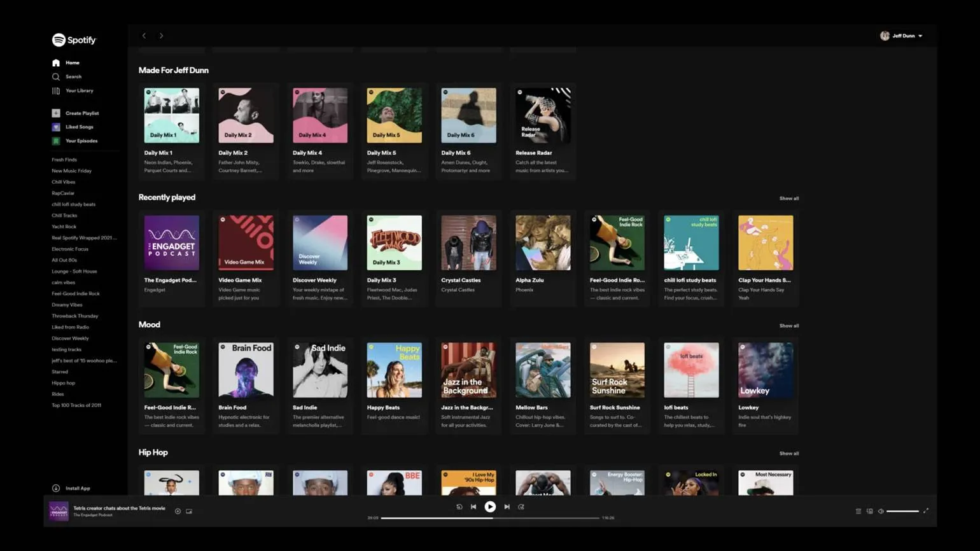Skip back 15 seconds in the podcast

pyautogui.click(x=459, y=507)
